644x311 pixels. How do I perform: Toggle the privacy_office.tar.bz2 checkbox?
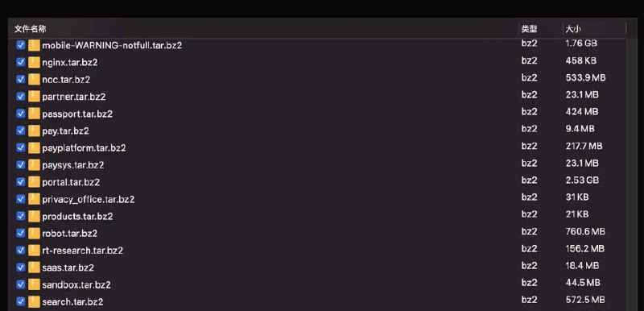pos(21,199)
